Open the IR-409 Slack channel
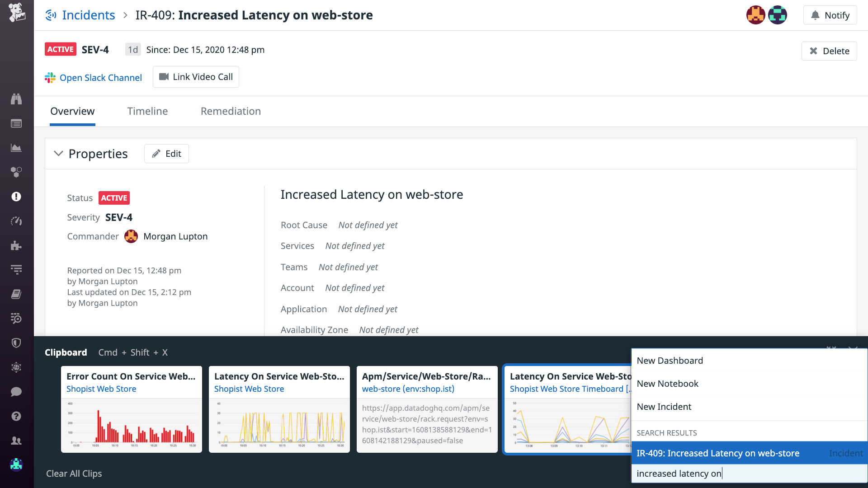Image resolution: width=868 pixels, height=488 pixels. 100,77
